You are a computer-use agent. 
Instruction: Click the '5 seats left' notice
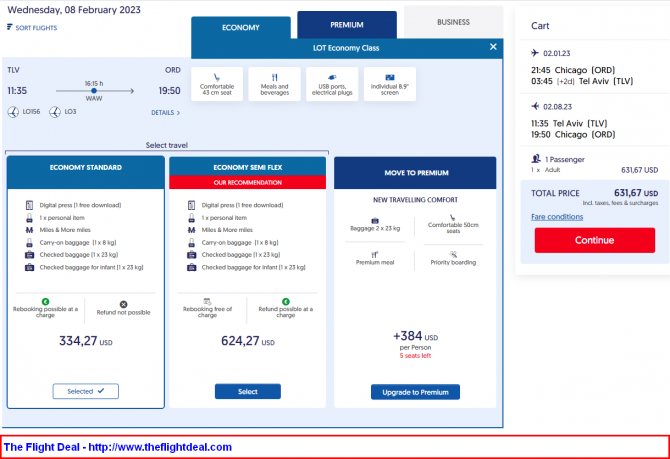(415, 356)
